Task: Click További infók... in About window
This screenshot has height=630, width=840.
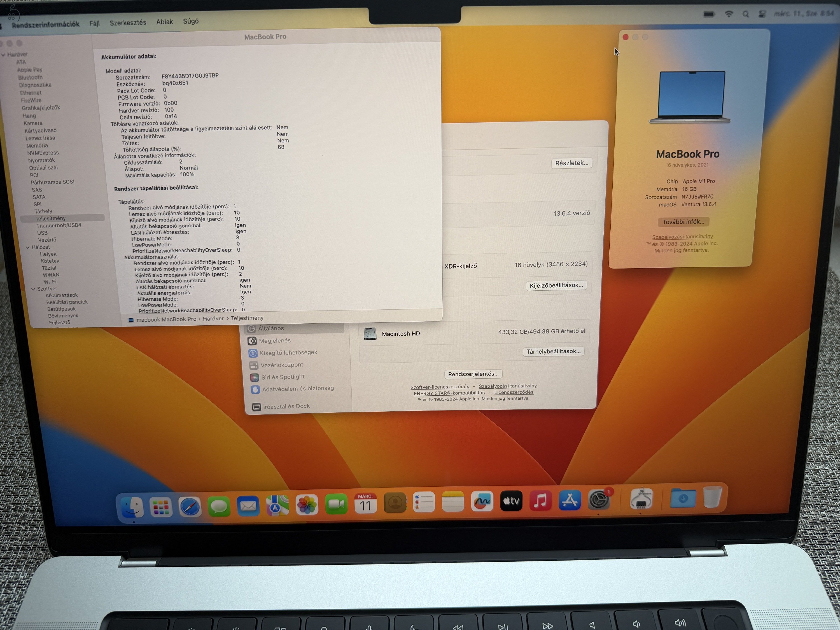Action: pyautogui.click(x=683, y=222)
